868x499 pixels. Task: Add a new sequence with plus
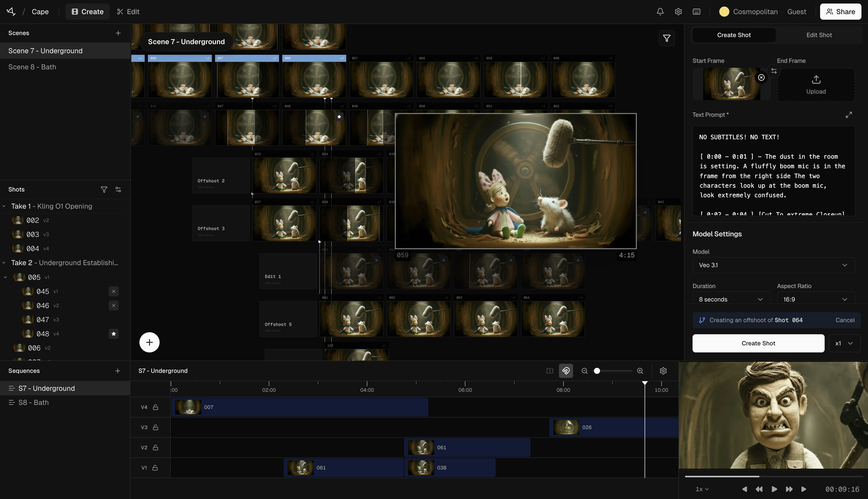click(x=117, y=371)
